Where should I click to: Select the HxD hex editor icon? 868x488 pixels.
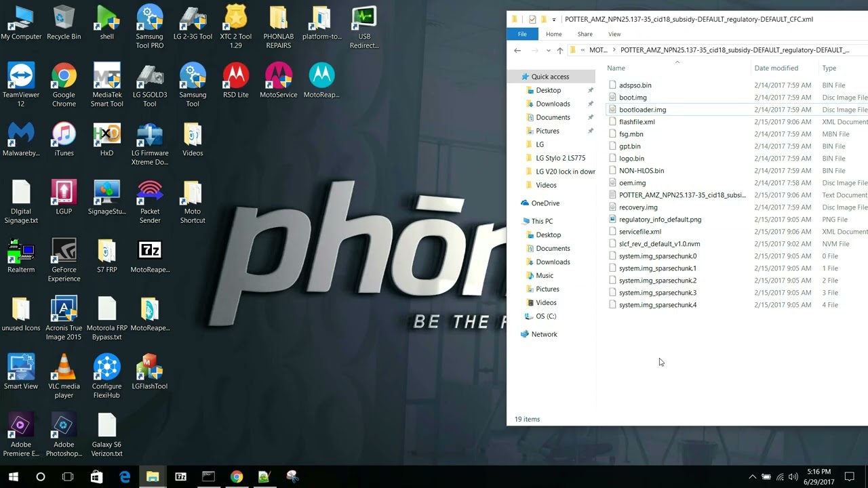pos(106,139)
